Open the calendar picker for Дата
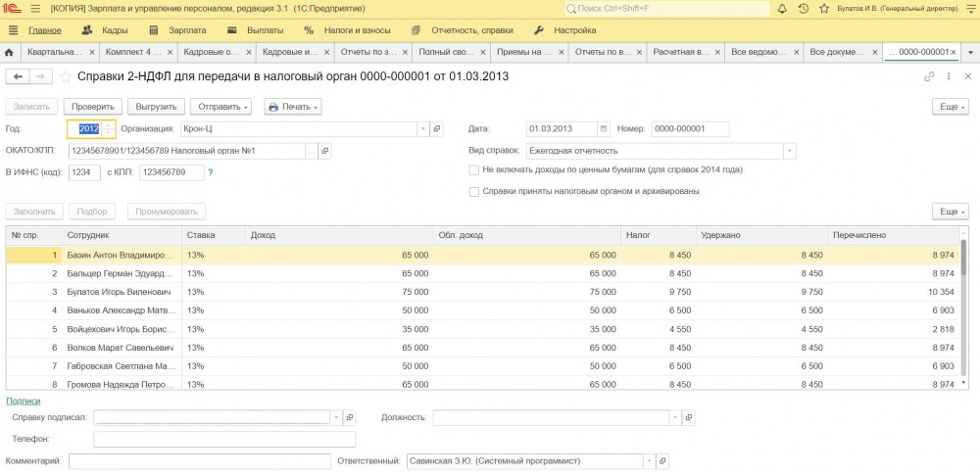This screenshot has width=980, height=475. pos(605,128)
